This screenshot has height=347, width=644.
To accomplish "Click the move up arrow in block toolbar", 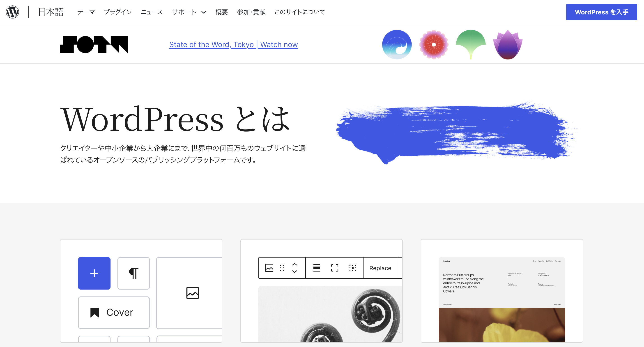I will [295, 264].
